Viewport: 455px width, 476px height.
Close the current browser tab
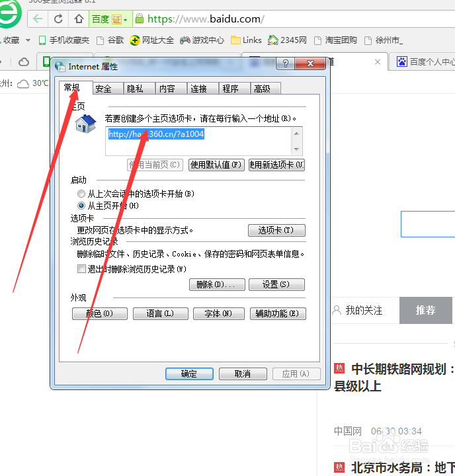tap(378, 62)
